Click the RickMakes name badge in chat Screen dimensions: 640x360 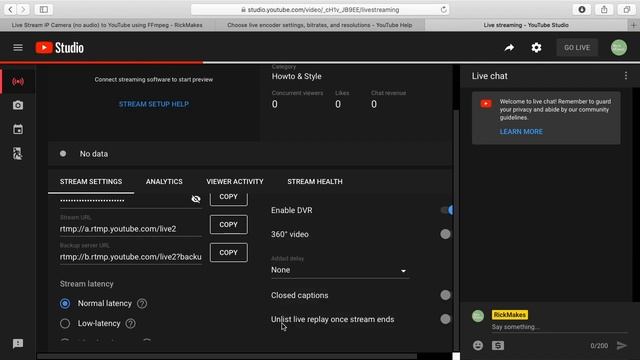[510, 315]
